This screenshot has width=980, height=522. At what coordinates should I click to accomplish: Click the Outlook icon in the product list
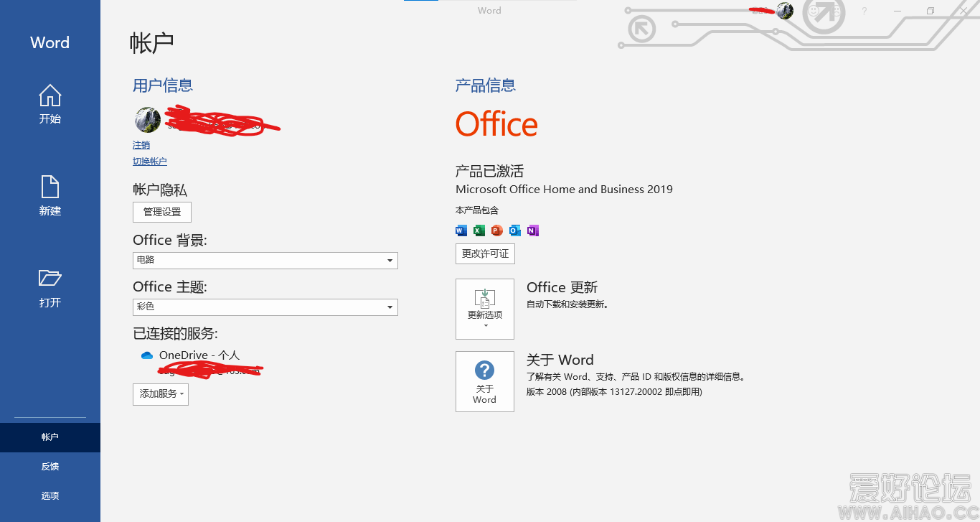[514, 230]
